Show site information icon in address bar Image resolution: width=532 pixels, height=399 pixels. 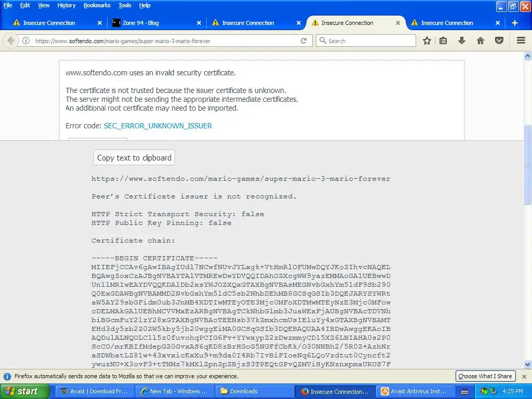(26, 41)
